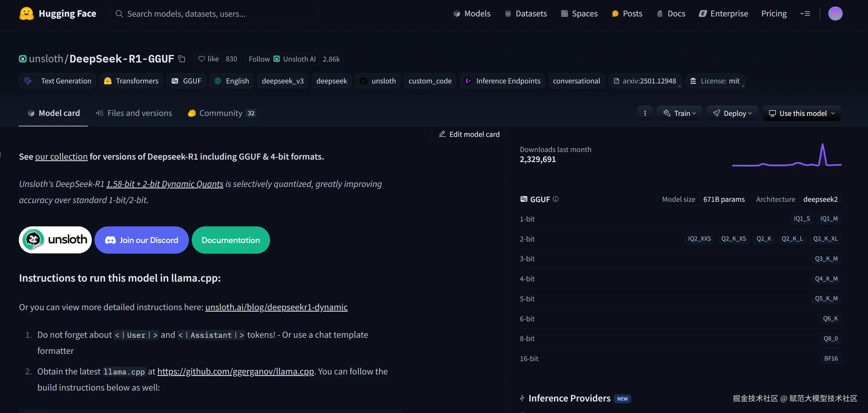Follow Unsloth AI
Viewport: 868px width, 413px height.
pyautogui.click(x=282, y=59)
